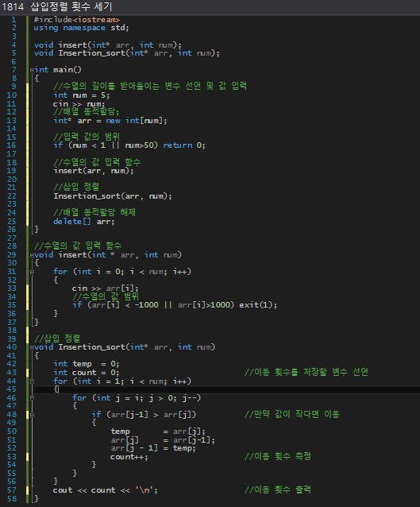Collapse the int main() function fold marker

click(x=32, y=70)
